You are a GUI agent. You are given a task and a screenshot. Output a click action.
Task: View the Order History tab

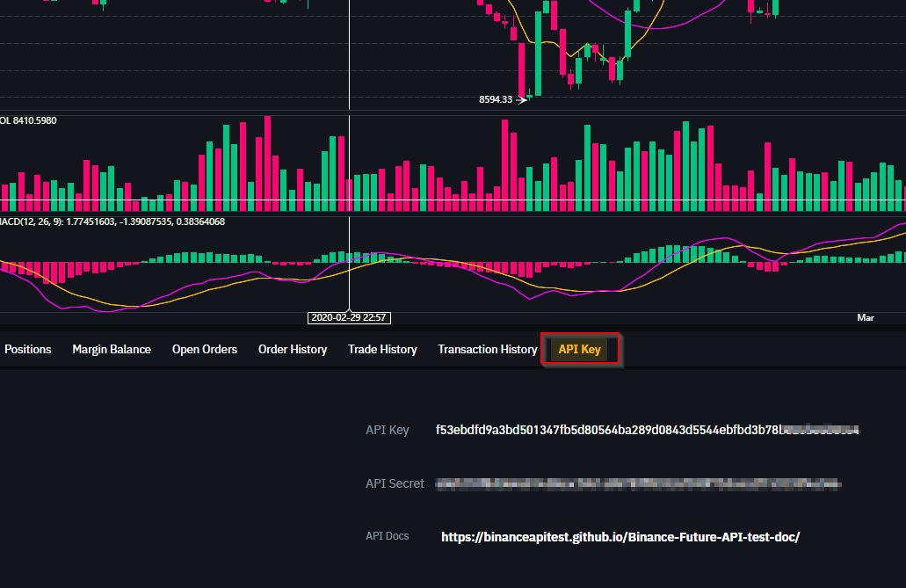(293, 349)
